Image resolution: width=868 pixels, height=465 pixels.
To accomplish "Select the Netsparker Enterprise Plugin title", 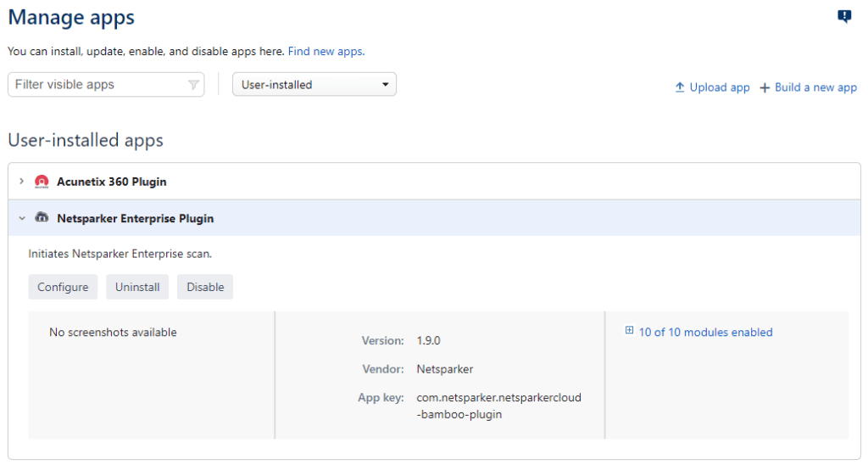I will click(x=135, y=218).
